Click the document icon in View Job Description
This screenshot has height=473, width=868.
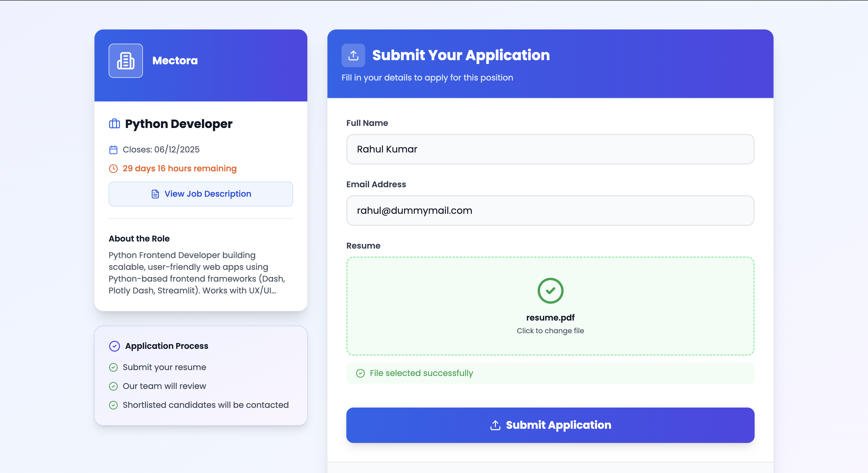(155, 194)
